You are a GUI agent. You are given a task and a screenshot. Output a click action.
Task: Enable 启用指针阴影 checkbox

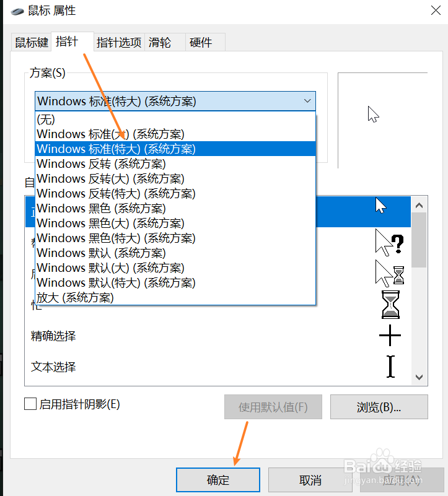(30, 404)
